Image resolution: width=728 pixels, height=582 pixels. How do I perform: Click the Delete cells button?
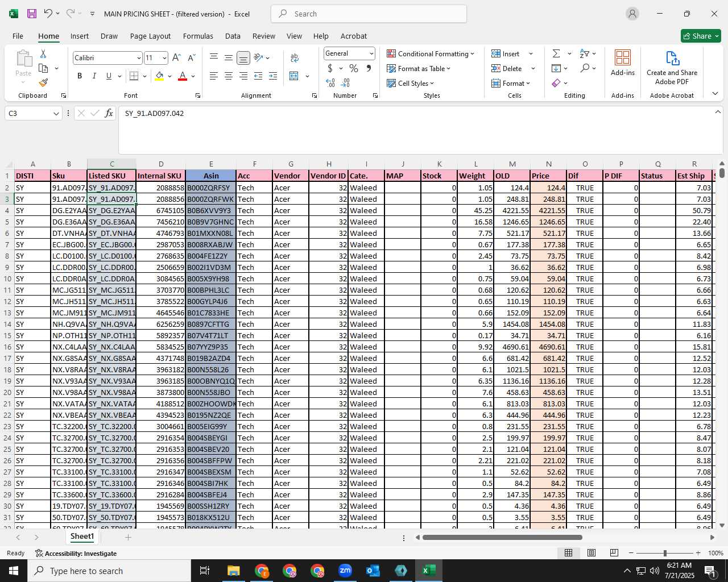point(507,68)
